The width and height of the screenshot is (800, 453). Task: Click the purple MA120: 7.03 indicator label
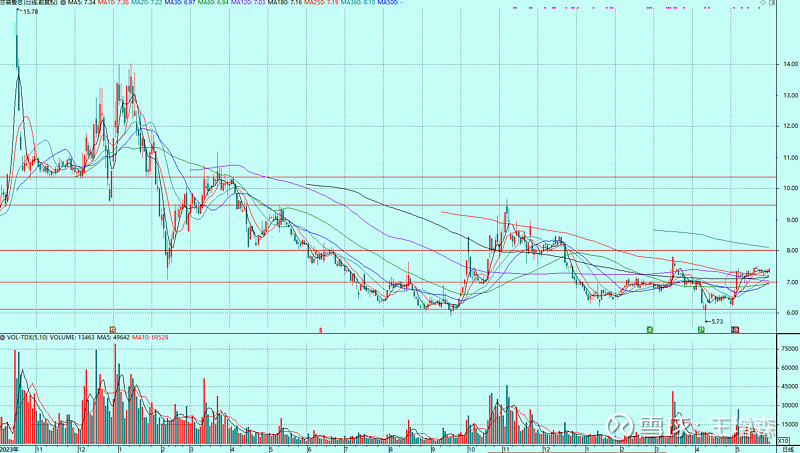pyautogui.click(x=248, y=3)
